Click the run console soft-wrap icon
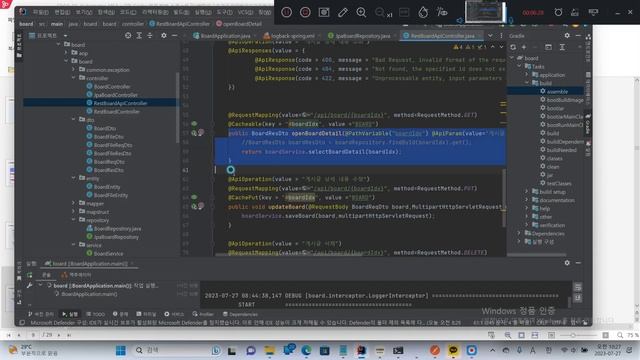This screenshot has width=640, height=360. click(x=578, y=287)
